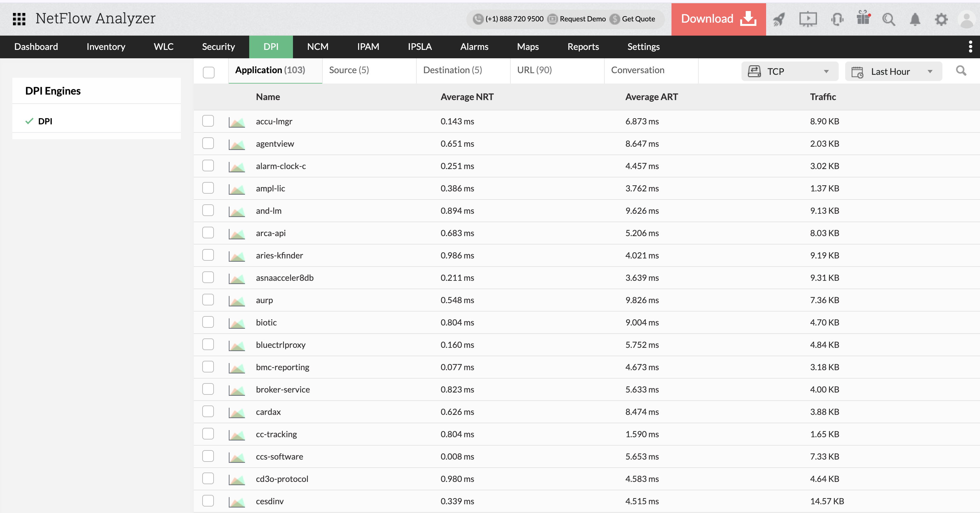This screenshot has height=513, width=980.
Task: Play the demo video icon
Action: (x=808, y=19)
